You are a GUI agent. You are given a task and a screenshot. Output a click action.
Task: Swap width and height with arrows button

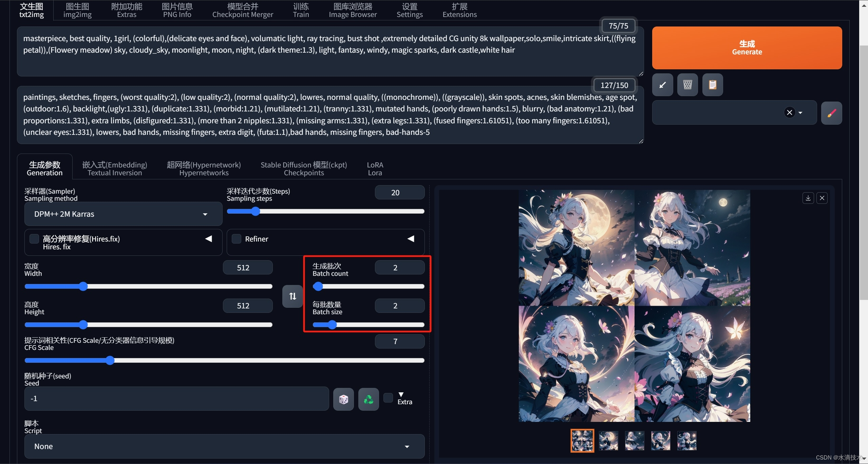293,296
